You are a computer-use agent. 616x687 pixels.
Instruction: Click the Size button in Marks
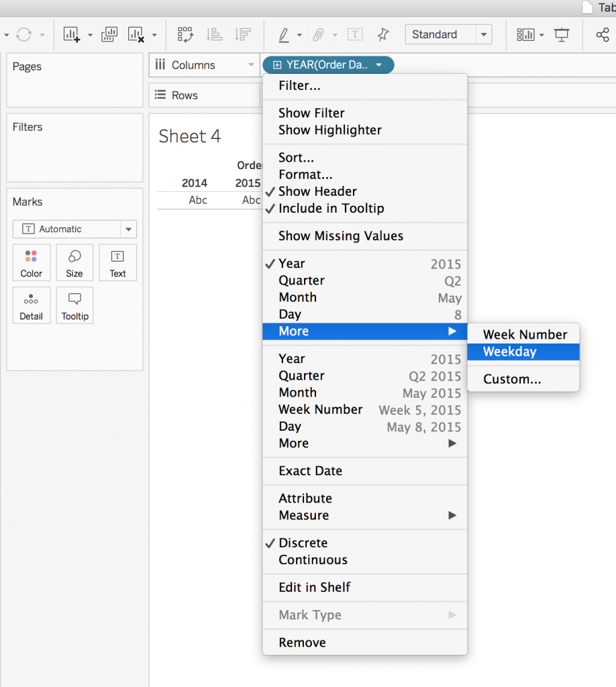(74, 262)
